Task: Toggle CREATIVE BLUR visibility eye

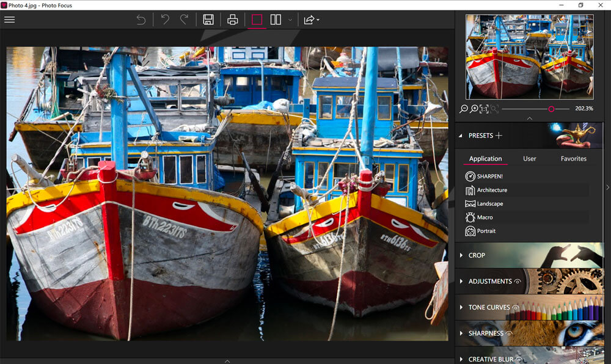Action: pos(519,359)
